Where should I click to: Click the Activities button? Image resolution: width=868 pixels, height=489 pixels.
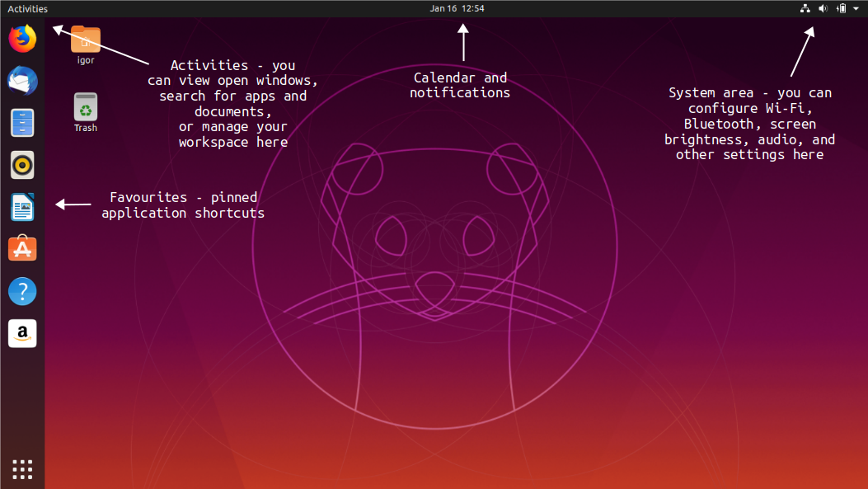click(x=28, y=8)
